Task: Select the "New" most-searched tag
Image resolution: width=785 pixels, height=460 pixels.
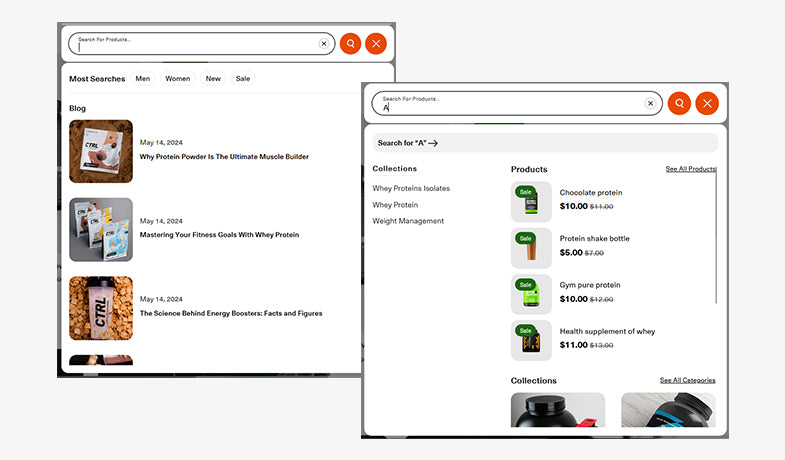Action: tap(213, 79)
